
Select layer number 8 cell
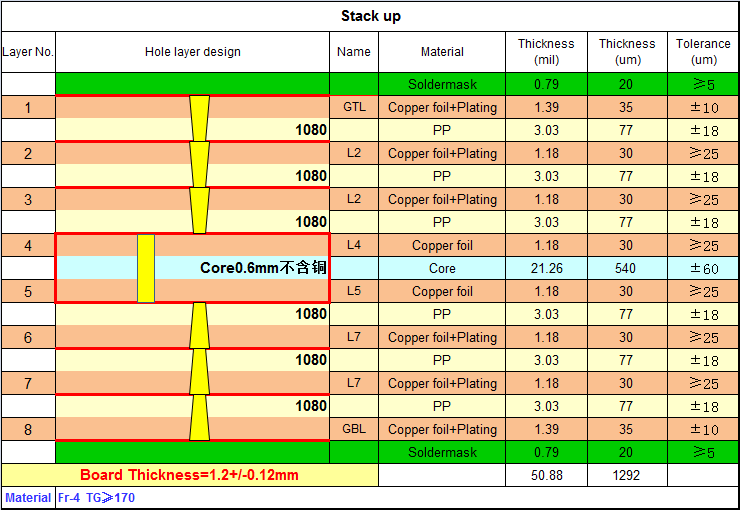coord(28,429)
